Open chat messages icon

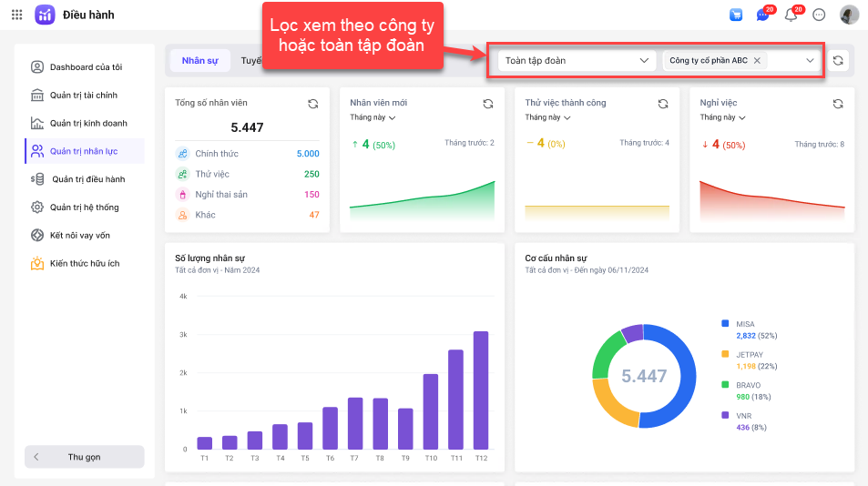click(763, 15)
